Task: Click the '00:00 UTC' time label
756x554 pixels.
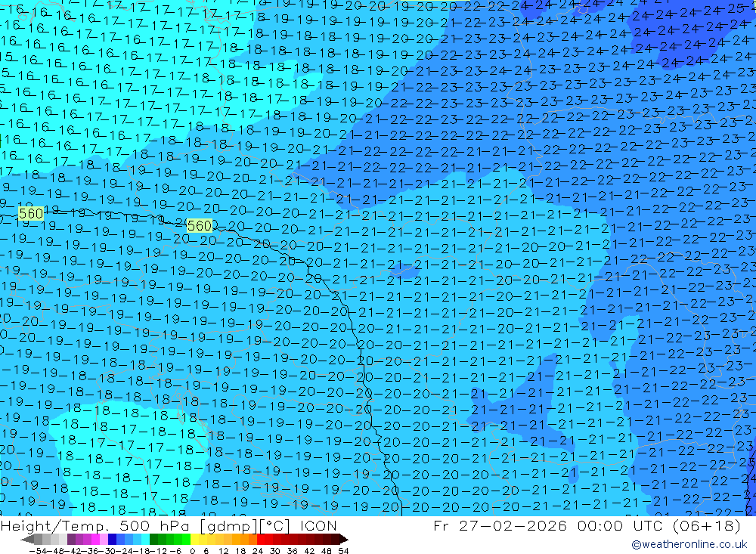Action: [x=621, y=525]
